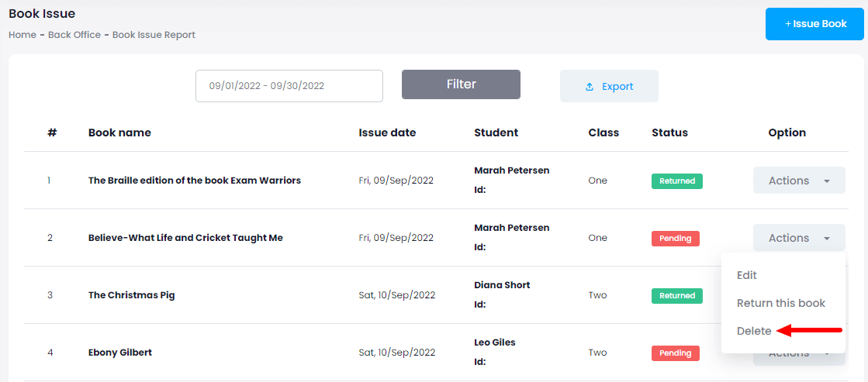Click the Book Issue Report breadcrumb
The height and width of the screenshot is (382, 868).
[x=154, y=35]
